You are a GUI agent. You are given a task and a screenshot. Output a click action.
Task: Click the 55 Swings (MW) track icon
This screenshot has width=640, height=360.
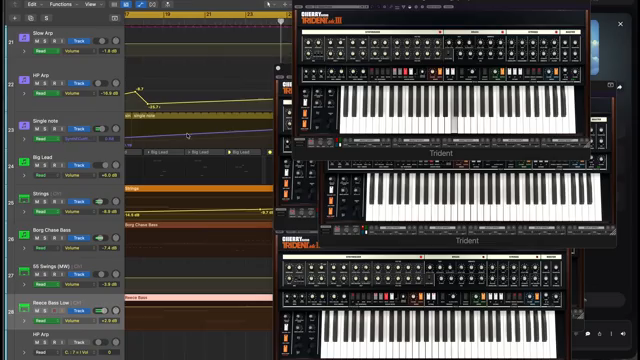click(x=24, y=271)
